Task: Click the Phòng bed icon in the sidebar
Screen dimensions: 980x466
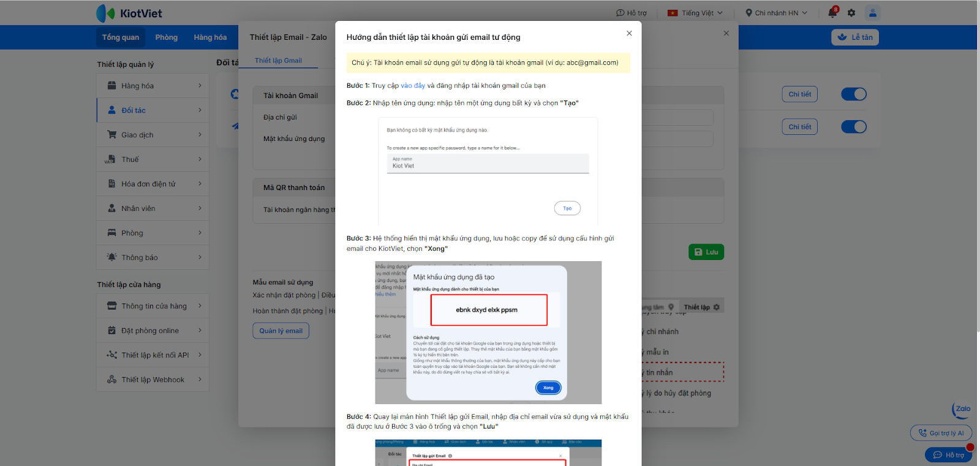Action: [112, 233]
